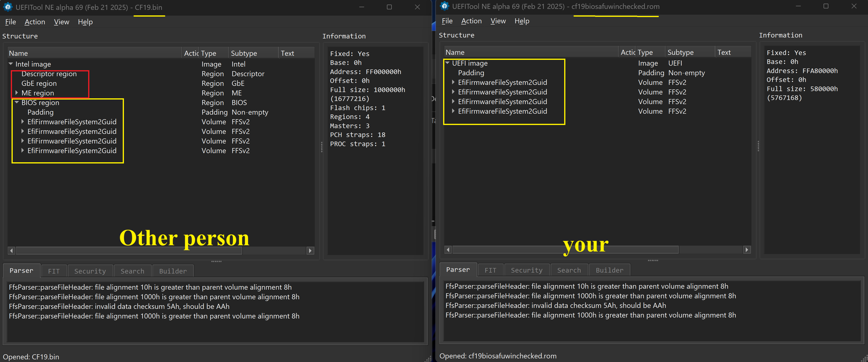Collapse the UEFI image root node
This screenshot has height=362, width=868.
pos(447,63)
